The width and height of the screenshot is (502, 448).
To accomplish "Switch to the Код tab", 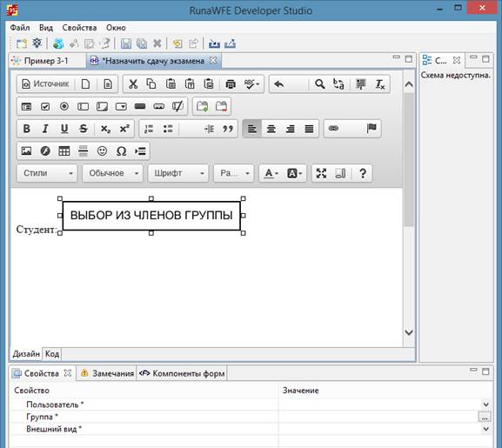I will [x=52, y=354].
